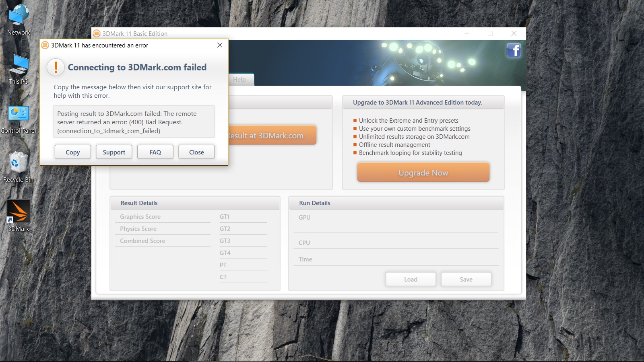Viewport: 644px width, 362px height.
Task: Open the Network desktop icon
Action: [x=19, y=20]
